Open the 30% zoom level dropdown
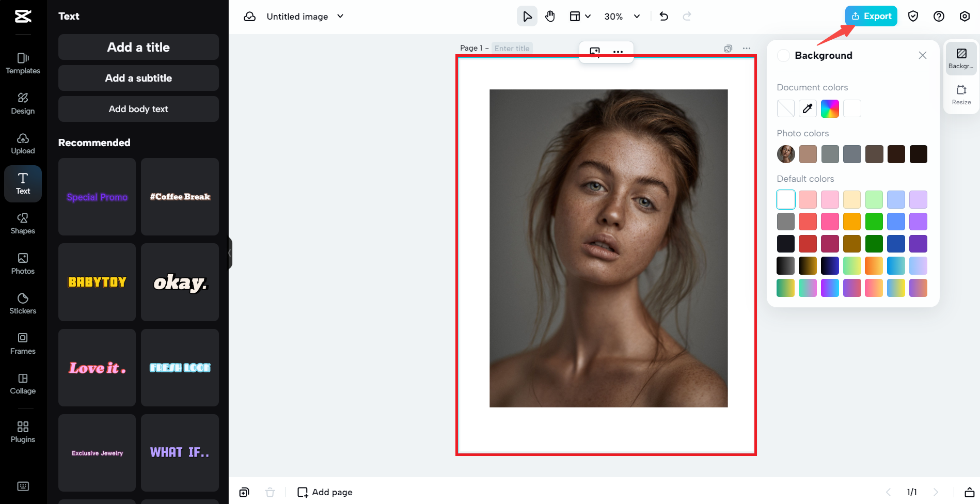This screenshot has height=504, width=980. (x=622, y=17)
